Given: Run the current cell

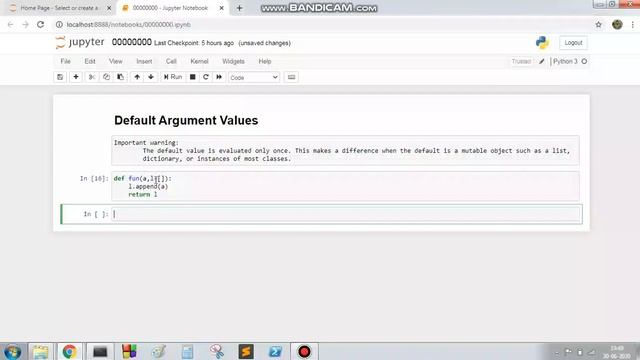Looking at the screenshot, I should 173,77.
